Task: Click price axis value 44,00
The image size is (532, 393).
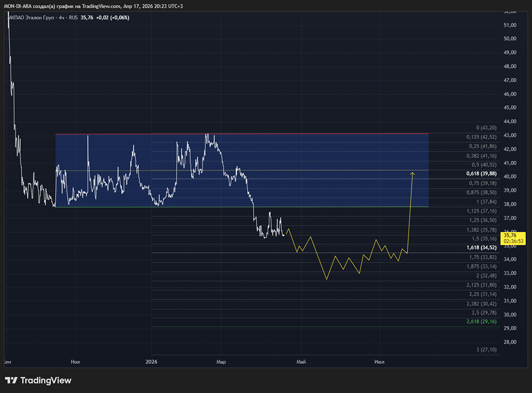Action: [510, 121]
